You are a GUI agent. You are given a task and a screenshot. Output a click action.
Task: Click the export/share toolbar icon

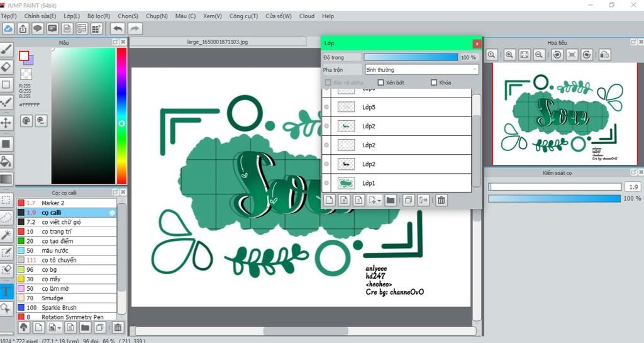coord(23,29)
